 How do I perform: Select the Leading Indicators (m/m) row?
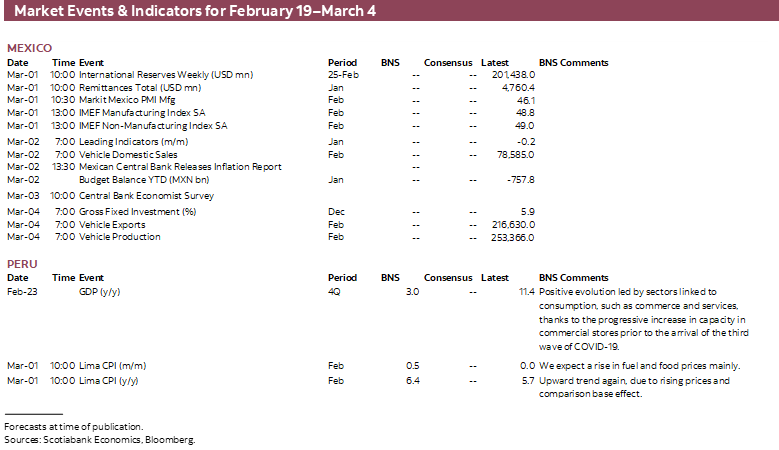[x=128, y=142]
